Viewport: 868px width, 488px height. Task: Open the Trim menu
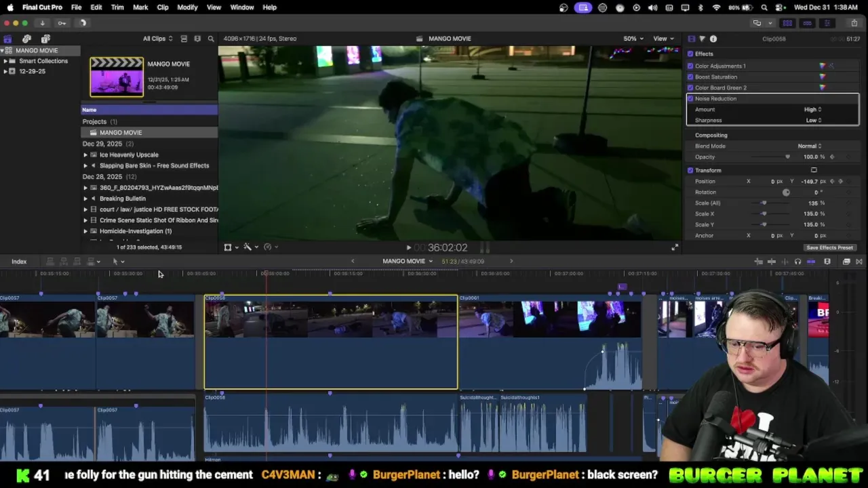click(x=117, y=7)
